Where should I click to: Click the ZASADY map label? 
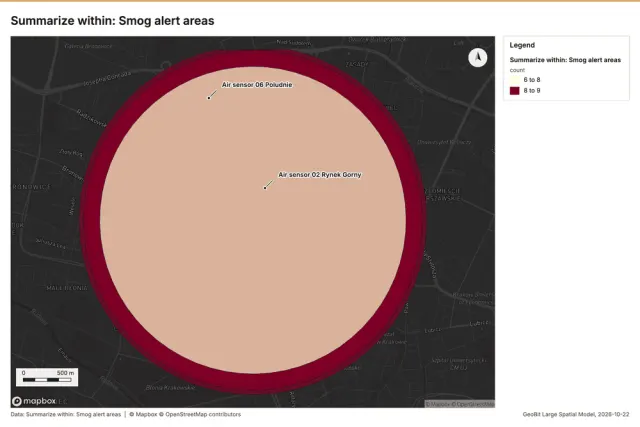pos(356,64)
